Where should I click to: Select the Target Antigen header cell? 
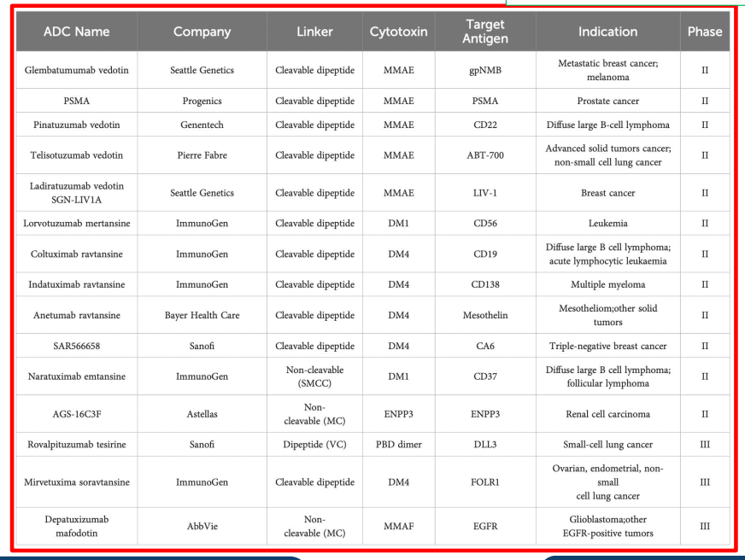pyautogui.click(x=485, y=32)
